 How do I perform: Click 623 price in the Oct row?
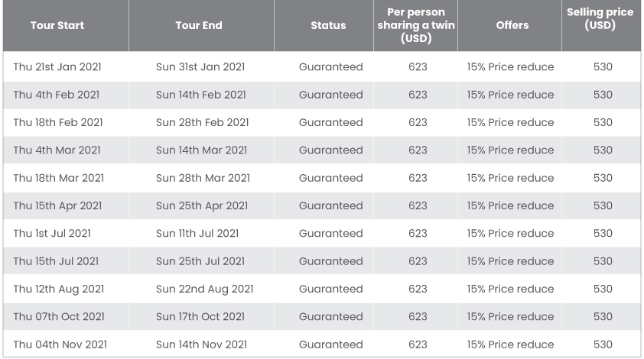[418, 317]
